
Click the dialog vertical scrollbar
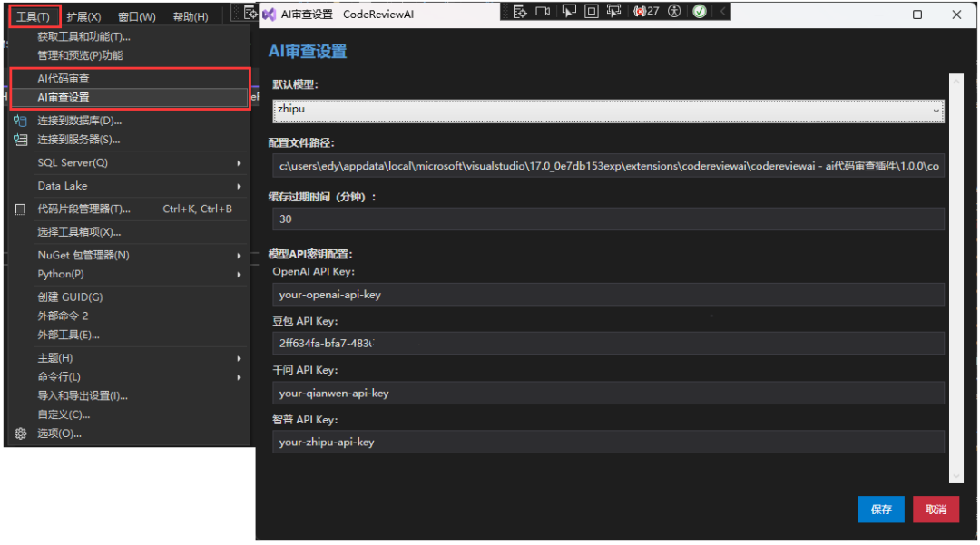point(956,272)
